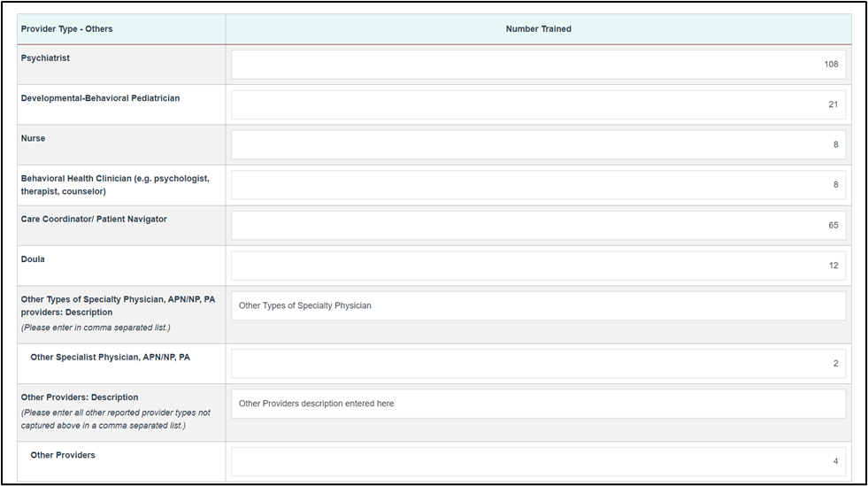
Task: Click 'Other Types of Specialty Physician, APN/NP, PA providers: Description' label
Action: (118, 305)
